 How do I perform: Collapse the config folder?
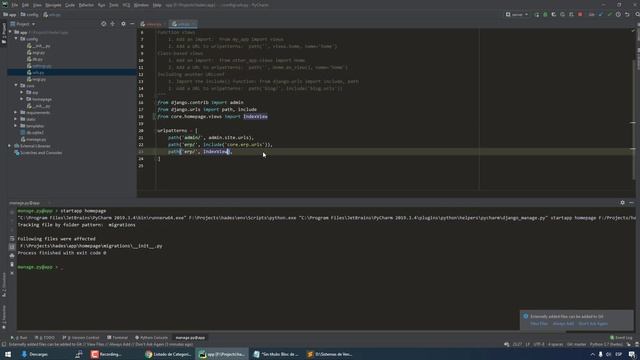click(x=16, y=39)
